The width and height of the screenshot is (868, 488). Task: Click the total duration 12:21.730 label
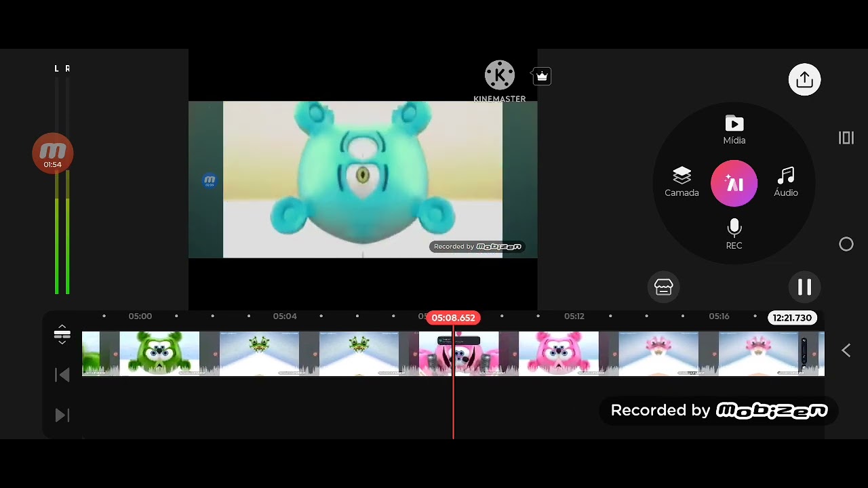pos(792,318)
